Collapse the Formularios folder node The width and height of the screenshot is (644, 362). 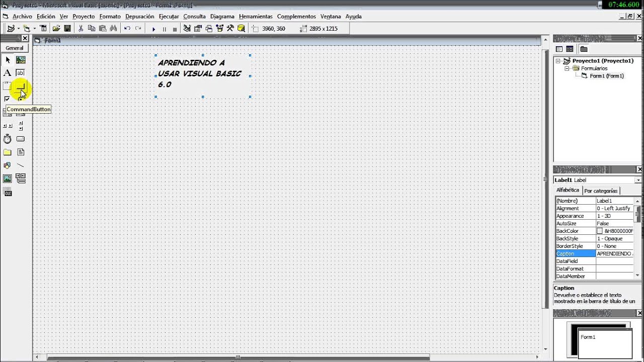coord(567,68)
